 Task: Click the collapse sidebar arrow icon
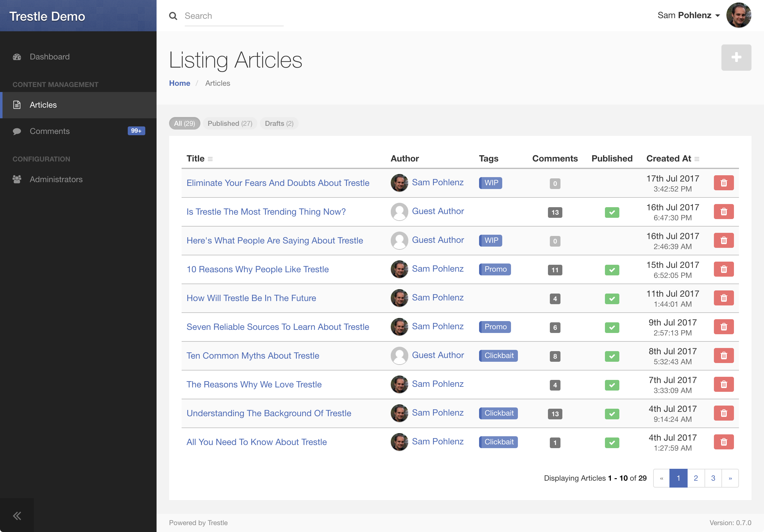click(17, 516)
